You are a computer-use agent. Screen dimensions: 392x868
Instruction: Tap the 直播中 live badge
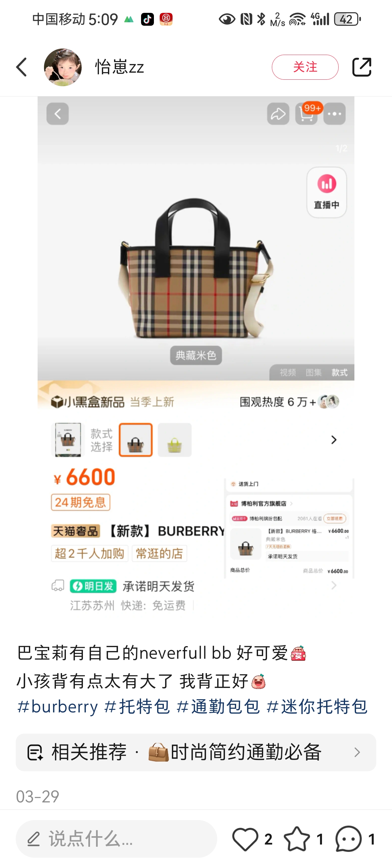327,192
